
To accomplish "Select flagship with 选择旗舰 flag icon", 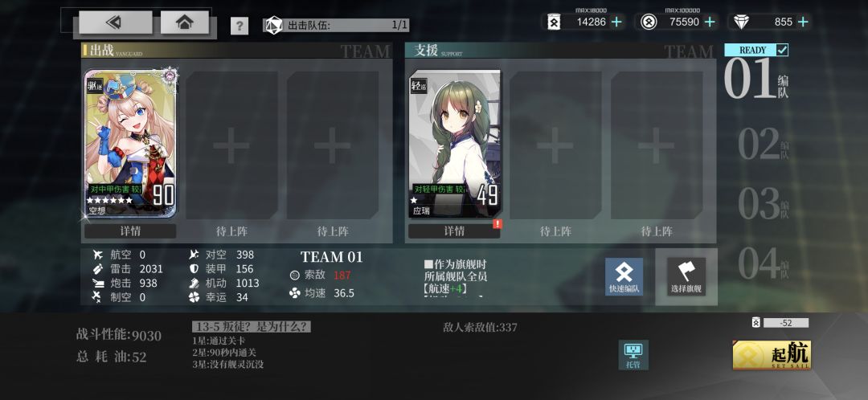I will pyautogui.click(x=686, y=276).
